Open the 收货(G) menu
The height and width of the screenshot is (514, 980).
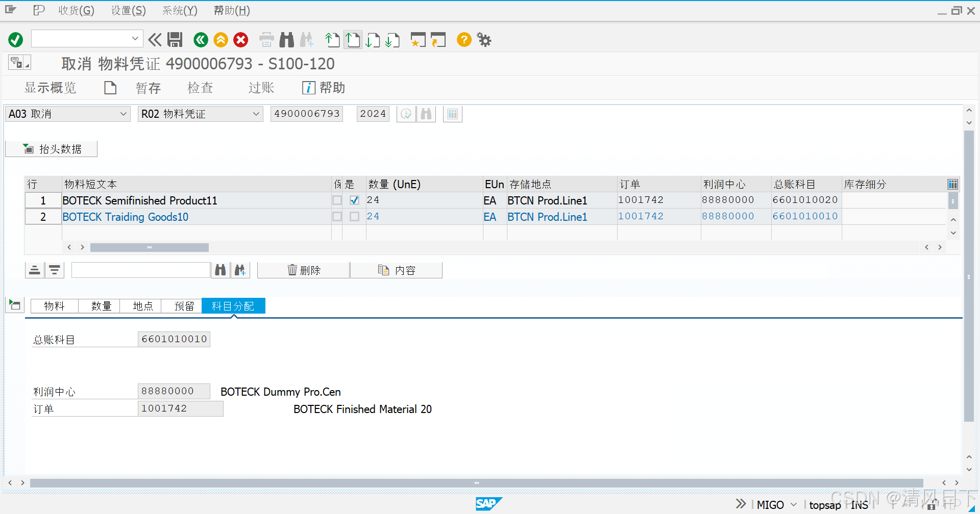click(x=76, y=10)
